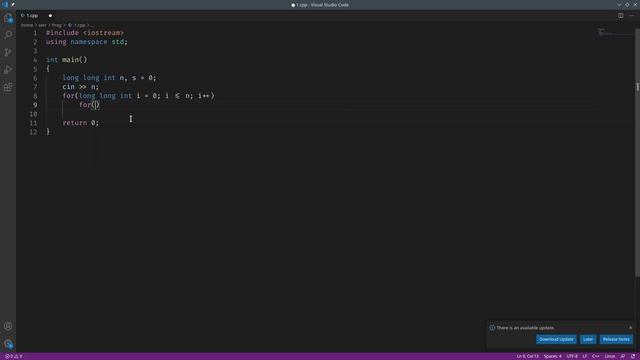Click the Release Notes button
The image size is (640, 360).
616,339
